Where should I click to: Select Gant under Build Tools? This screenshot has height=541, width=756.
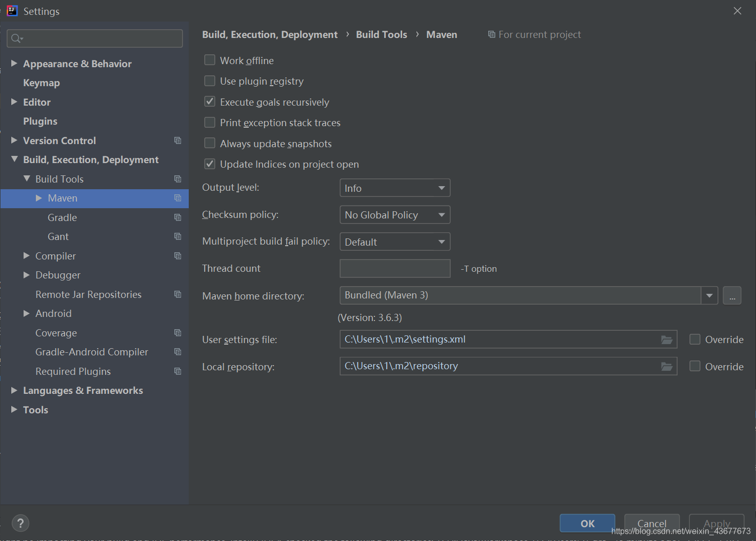(x=58, y=236)
